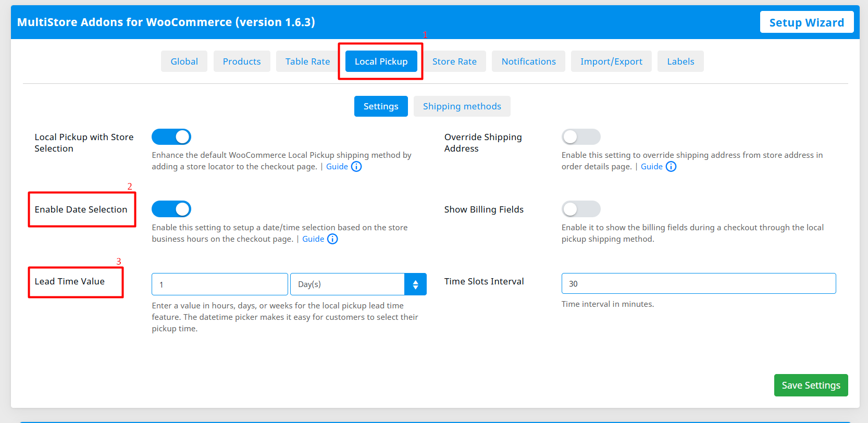This screenshot has height=423, width=868.
Task: Open Guide link for Enable Date Selection
Action: pyautogui.click(x=313, y=239)
